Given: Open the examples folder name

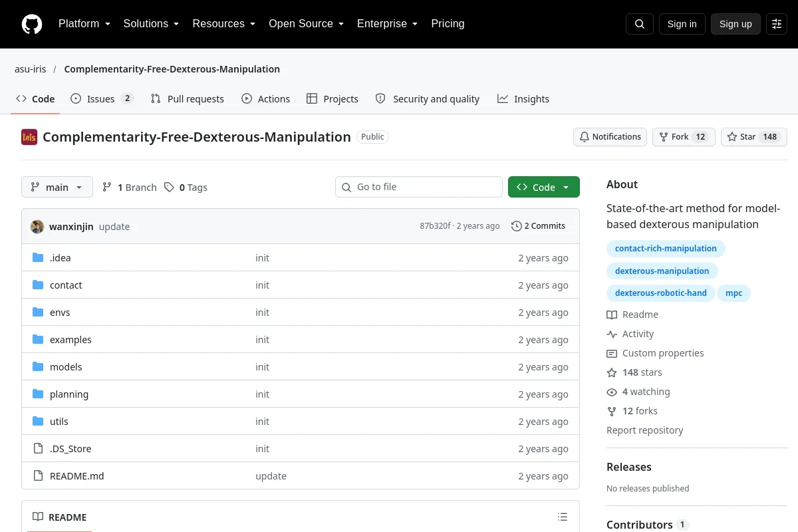Looking at the screenshot, I should [x=70, y=339].
